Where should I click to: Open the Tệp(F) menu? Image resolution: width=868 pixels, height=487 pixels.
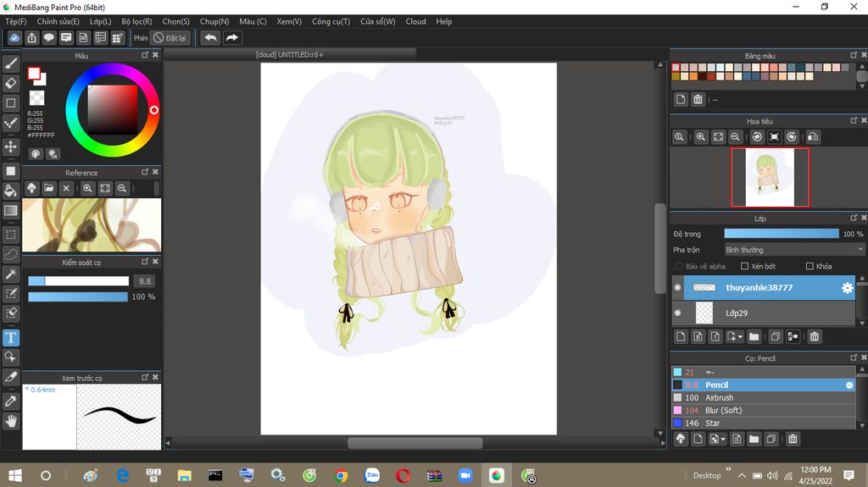tap(15, 21)
